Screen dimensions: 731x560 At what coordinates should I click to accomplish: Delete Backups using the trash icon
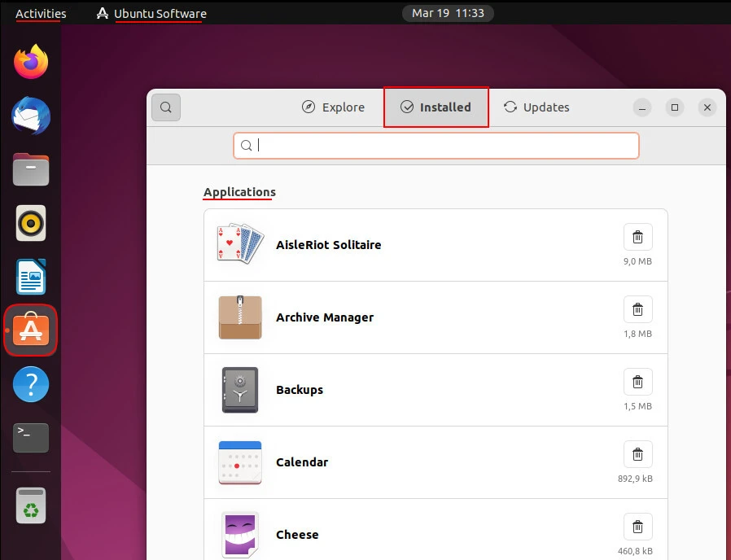click(637, 381)
